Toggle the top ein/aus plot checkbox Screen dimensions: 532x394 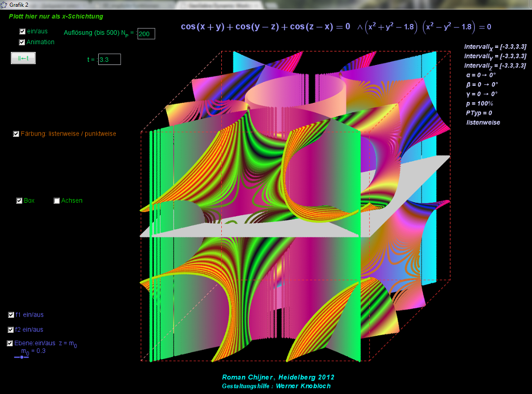point(22,32)
